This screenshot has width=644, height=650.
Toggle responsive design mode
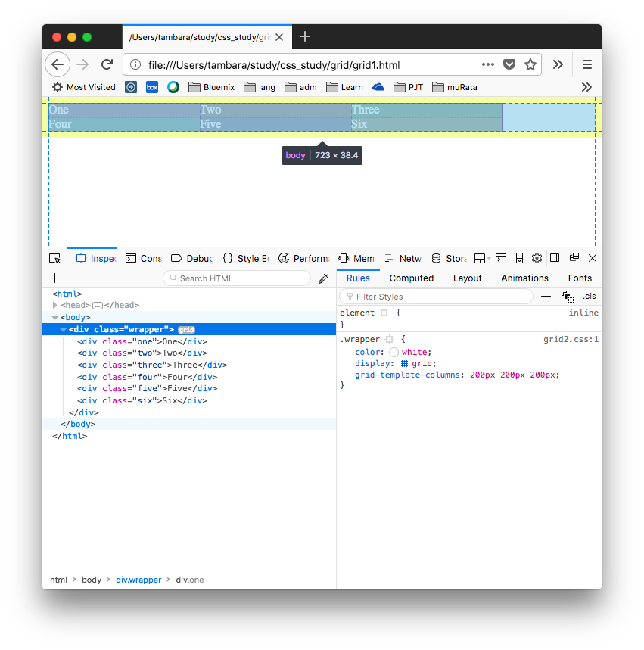[x=519, y=258]
